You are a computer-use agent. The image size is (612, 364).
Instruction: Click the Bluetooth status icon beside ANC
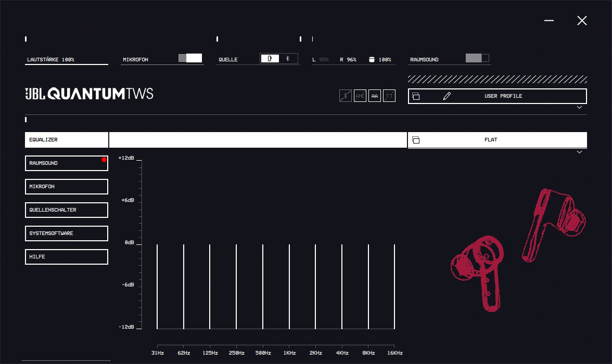pos(346,96)
